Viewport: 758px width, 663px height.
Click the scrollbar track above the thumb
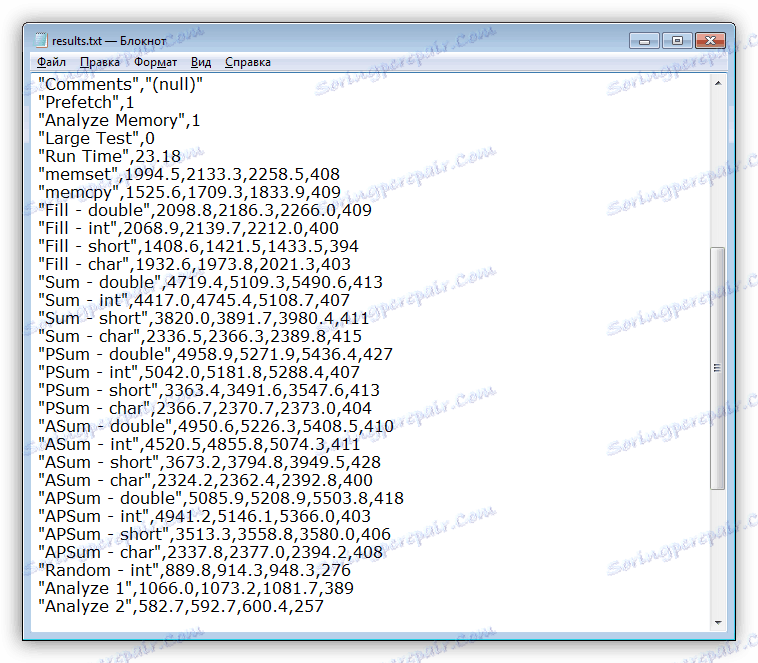click(718, 169)
